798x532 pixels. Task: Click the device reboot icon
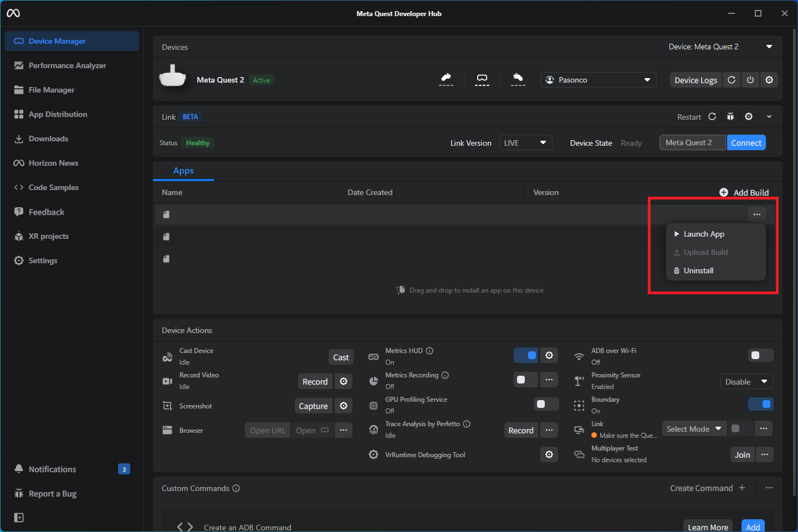pyautogui.click(x=731, y=80)
